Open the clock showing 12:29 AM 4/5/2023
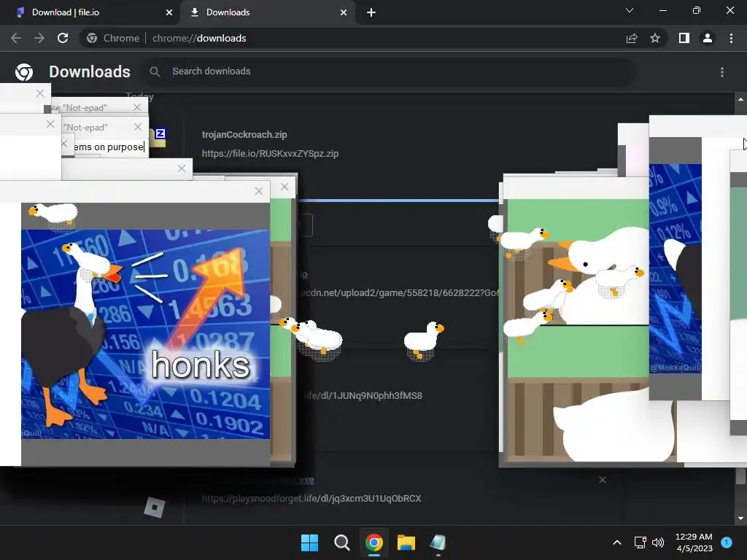 click(x=694, y=542)
